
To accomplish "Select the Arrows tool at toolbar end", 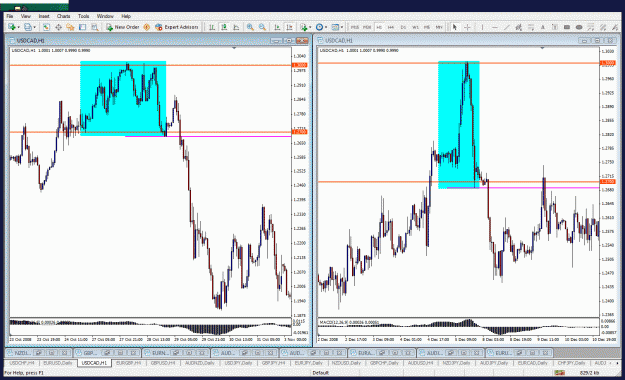I will tap(615, 27).
